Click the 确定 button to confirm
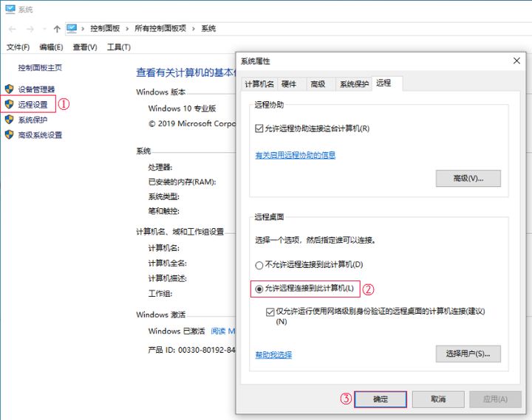The height and width of the screenshot is (420, 532). (x=380, y=399)
